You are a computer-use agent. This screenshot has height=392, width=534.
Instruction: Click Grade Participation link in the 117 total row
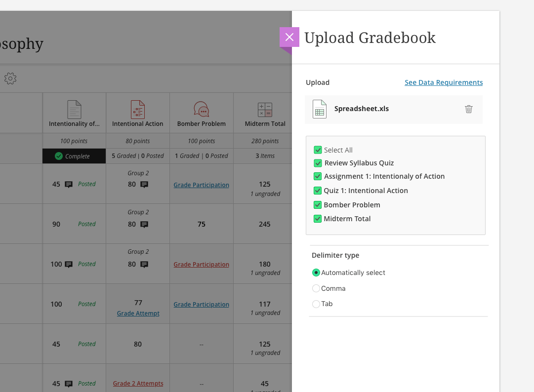point(201,305)
